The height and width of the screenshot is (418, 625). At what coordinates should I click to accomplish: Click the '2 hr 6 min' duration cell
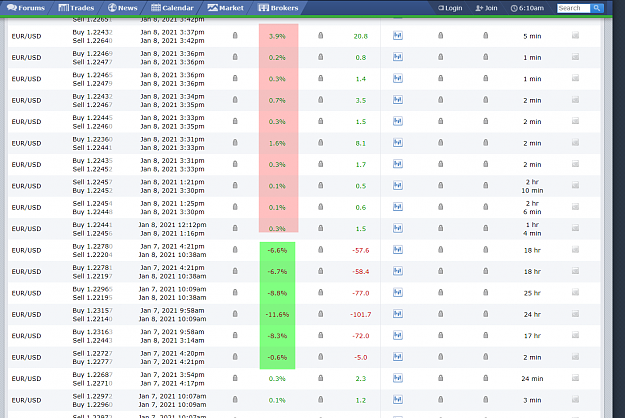point(532,208)
